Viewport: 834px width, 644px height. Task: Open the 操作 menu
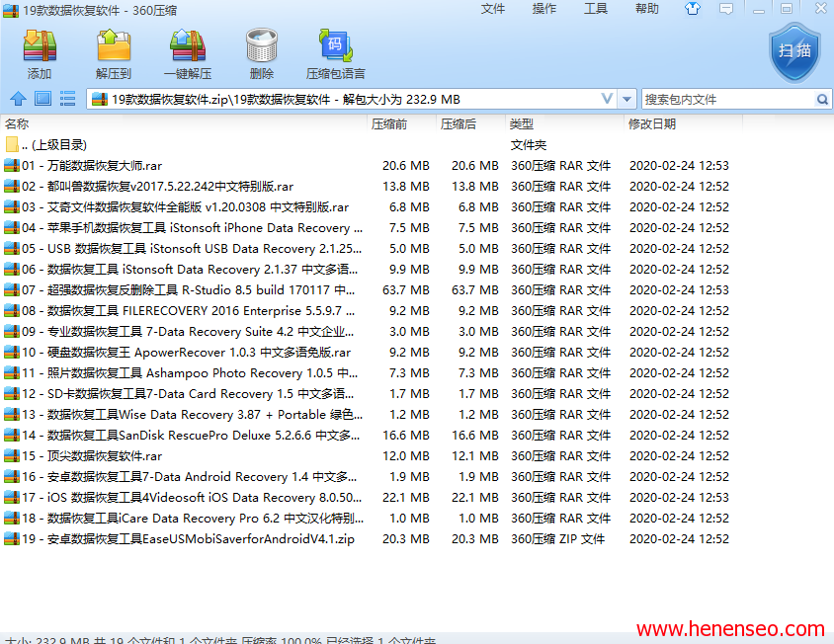(544, 9)
